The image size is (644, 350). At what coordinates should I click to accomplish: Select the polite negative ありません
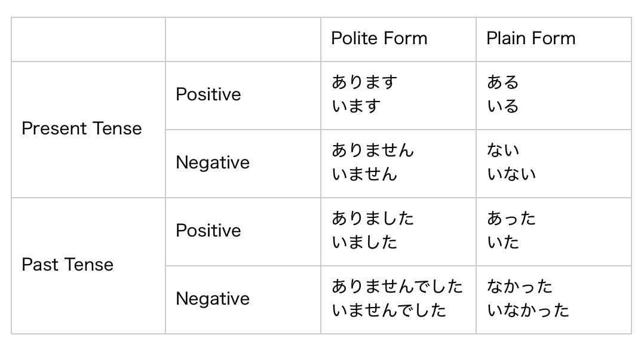(x=373, y=150)
